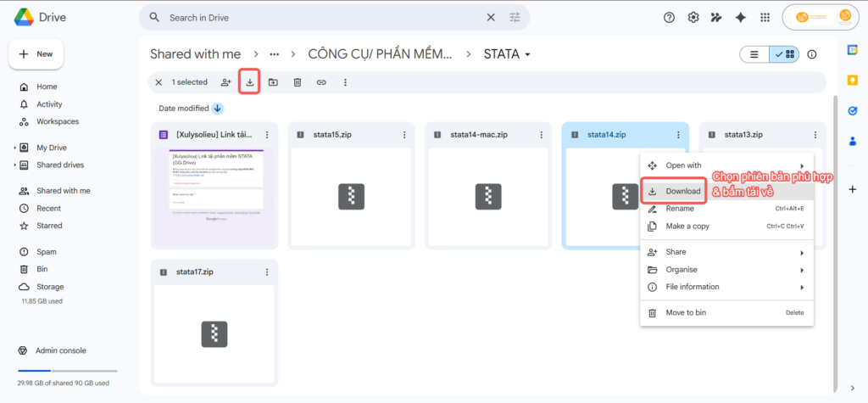
Task: Open Home in the sidebar
Action: [x=47, y=87]
